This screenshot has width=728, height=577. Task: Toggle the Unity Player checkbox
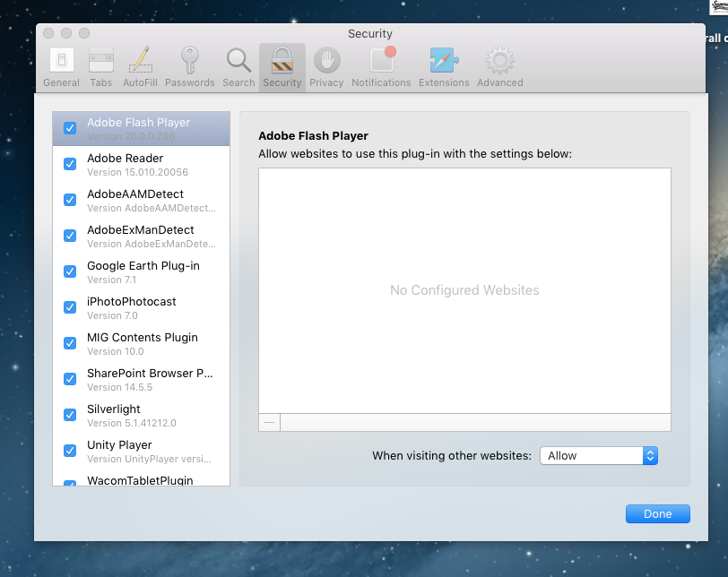[x=70, y=451]
